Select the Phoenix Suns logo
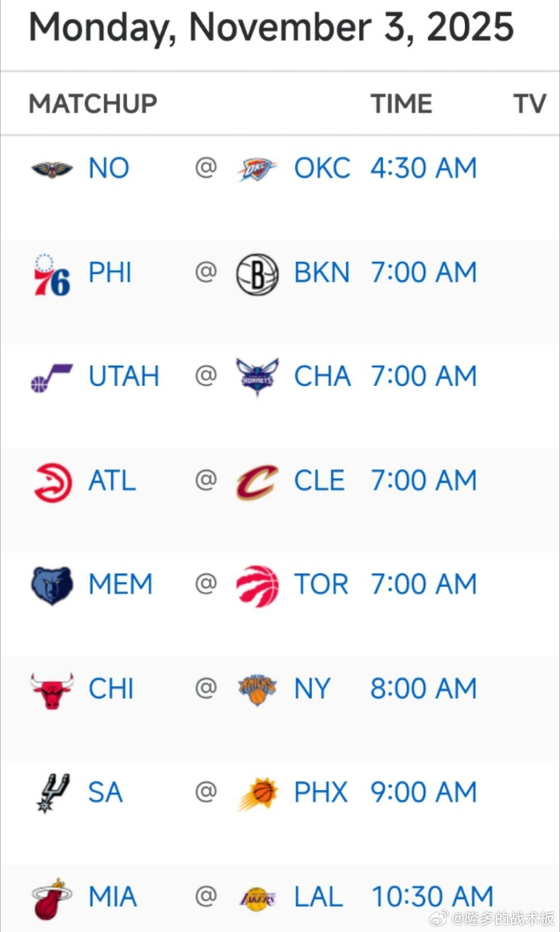The image size is (560, 932). [x=257, y=792]
